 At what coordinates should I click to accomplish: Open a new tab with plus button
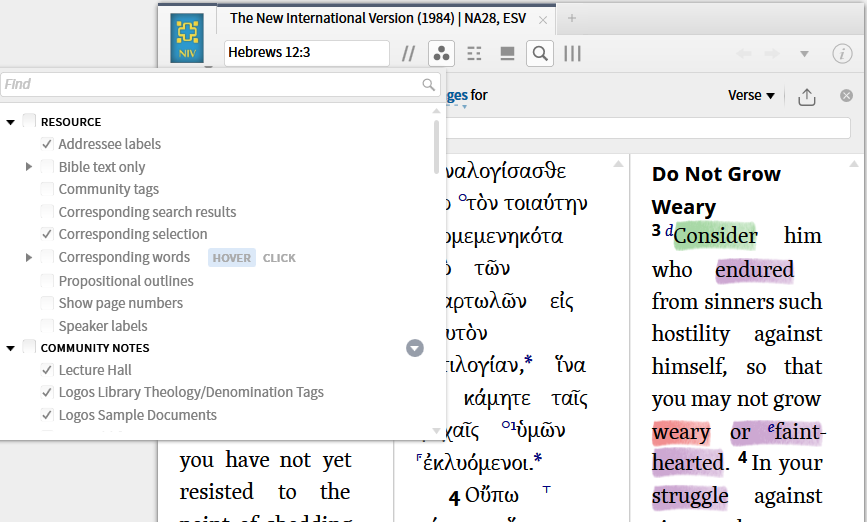[572, 18]
